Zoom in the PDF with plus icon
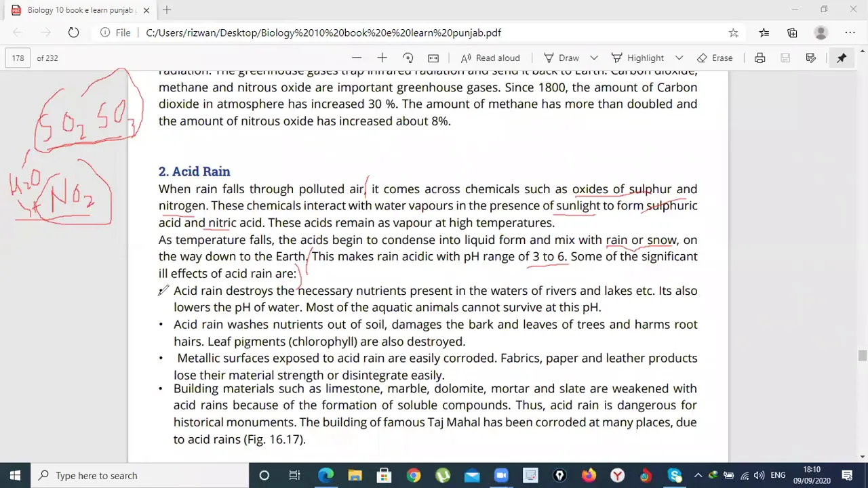The width and height of the screenshot is (868, 488). 382,58
